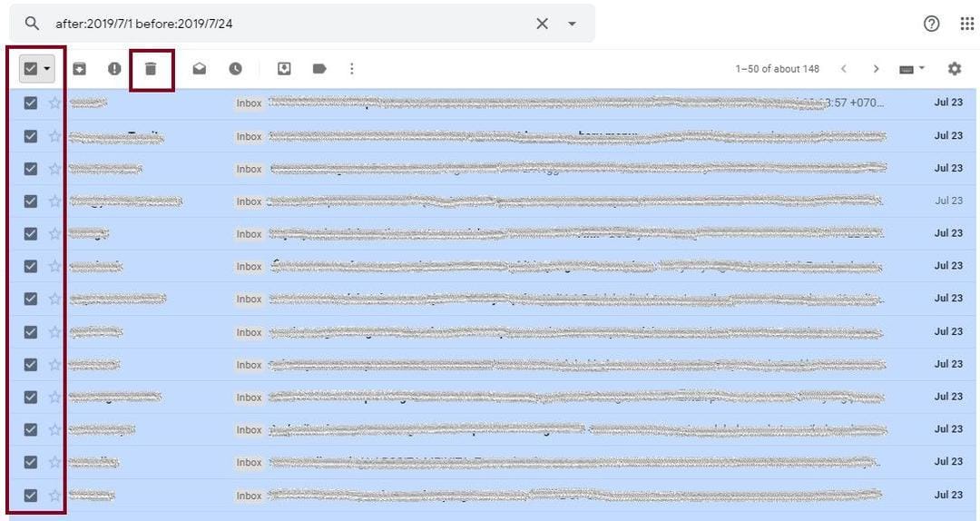Image resolution: width=980 pixels, height=521 pixels.
Task: Star the first email in the list
Action: (55, 103)
